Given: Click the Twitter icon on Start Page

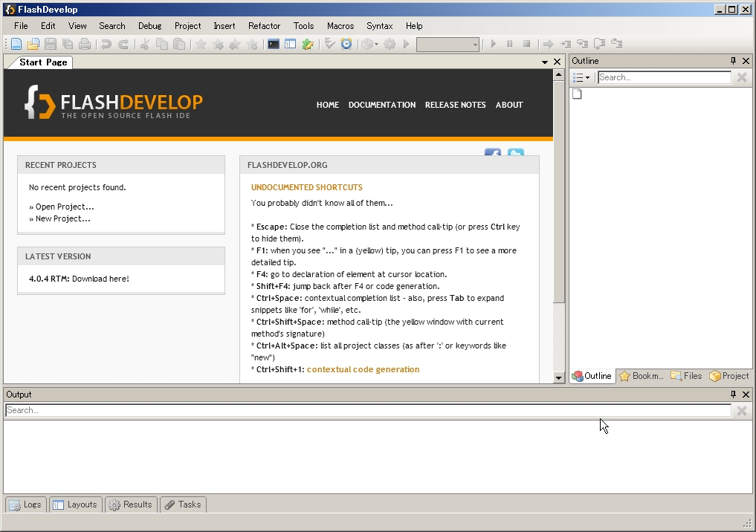Looking at the screenshot, I should 516,153.
